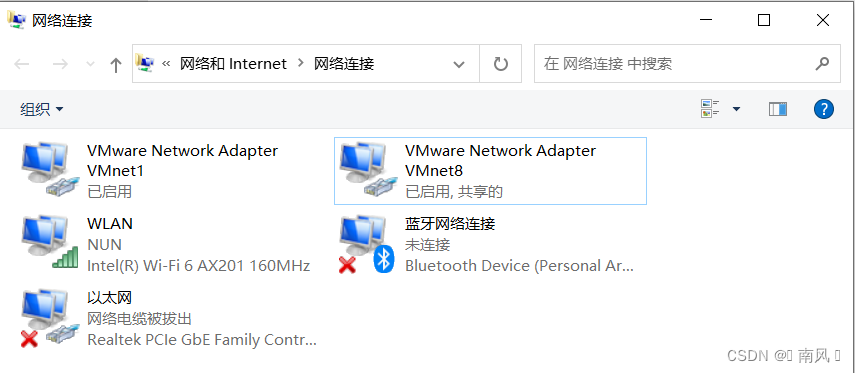
Task: Toggle the preview pane icon
Action: (778, 109)
